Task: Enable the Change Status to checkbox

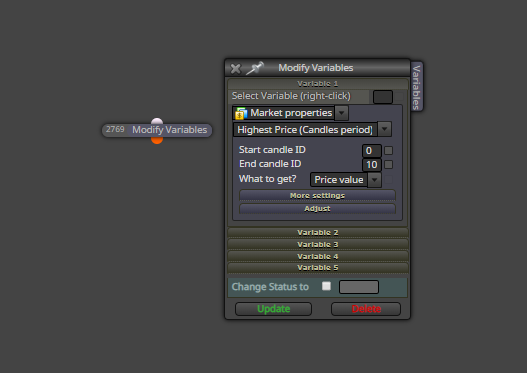Action: tap(326, 286)
